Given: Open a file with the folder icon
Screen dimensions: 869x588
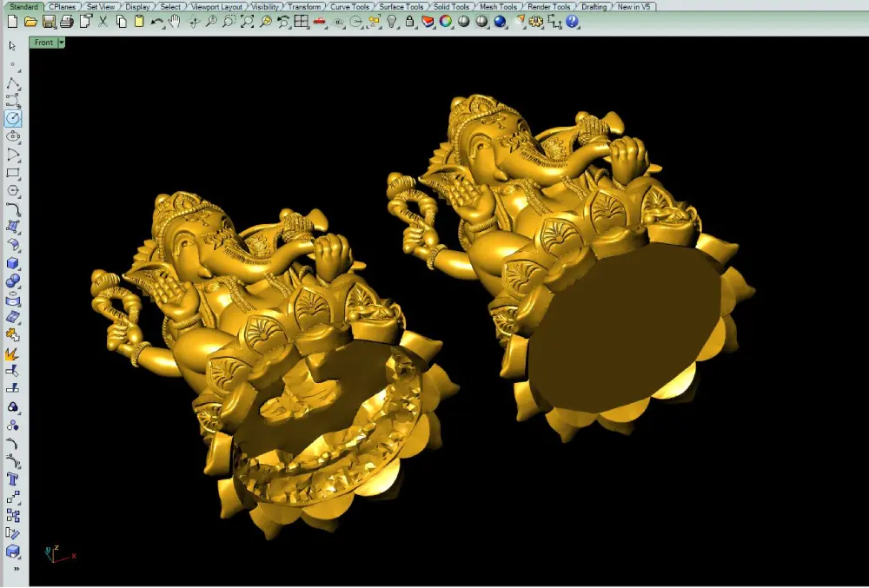Looking at the screenshot, I should pyautogui.click(x=30, y=22).
